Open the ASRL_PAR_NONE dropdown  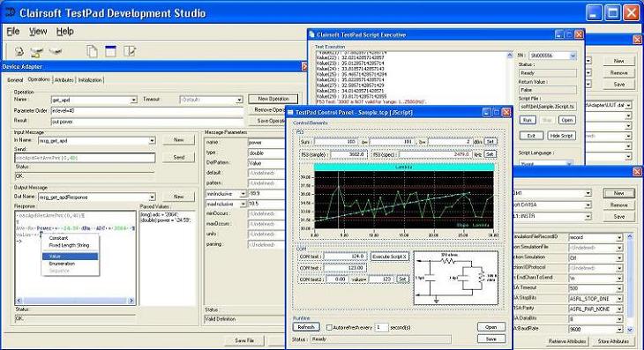click(619, 309)
